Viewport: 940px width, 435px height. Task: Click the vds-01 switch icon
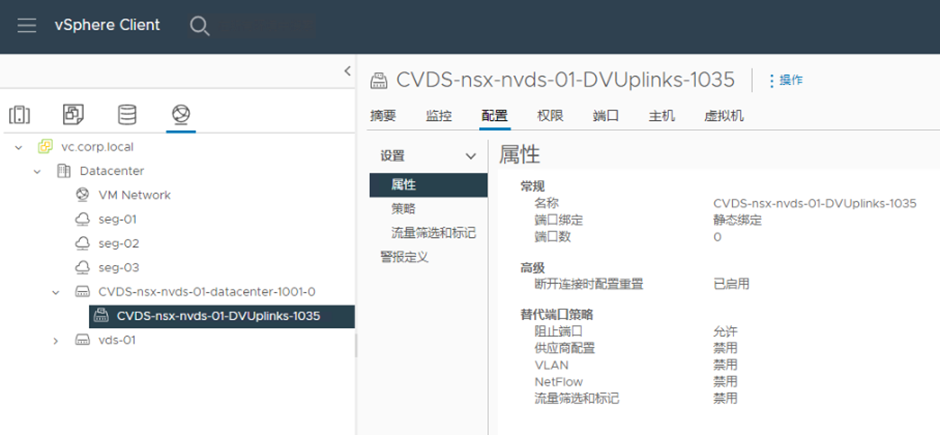pos(82,340)
